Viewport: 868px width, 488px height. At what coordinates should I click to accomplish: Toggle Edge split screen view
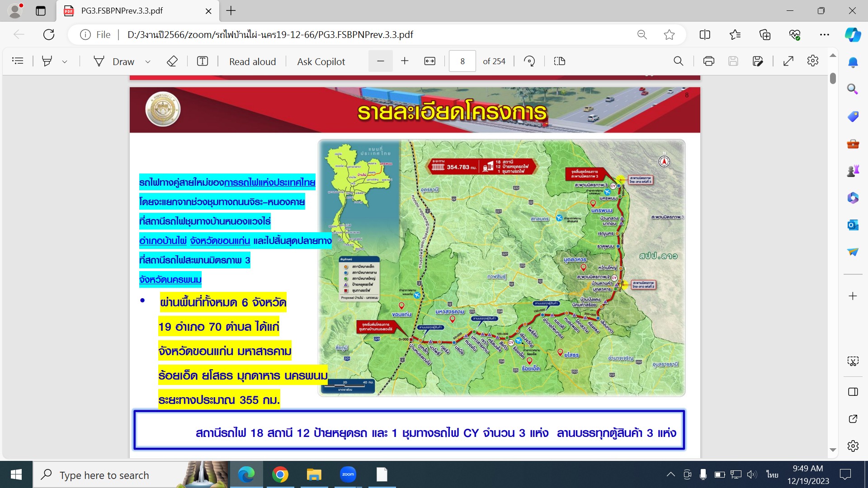[x=704, y=35]
